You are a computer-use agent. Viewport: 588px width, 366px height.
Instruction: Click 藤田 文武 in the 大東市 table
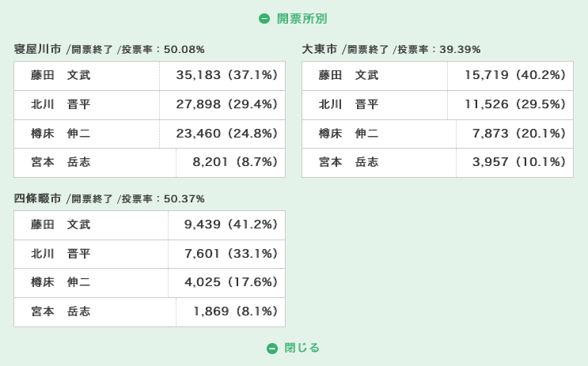[x=349, y=76]
